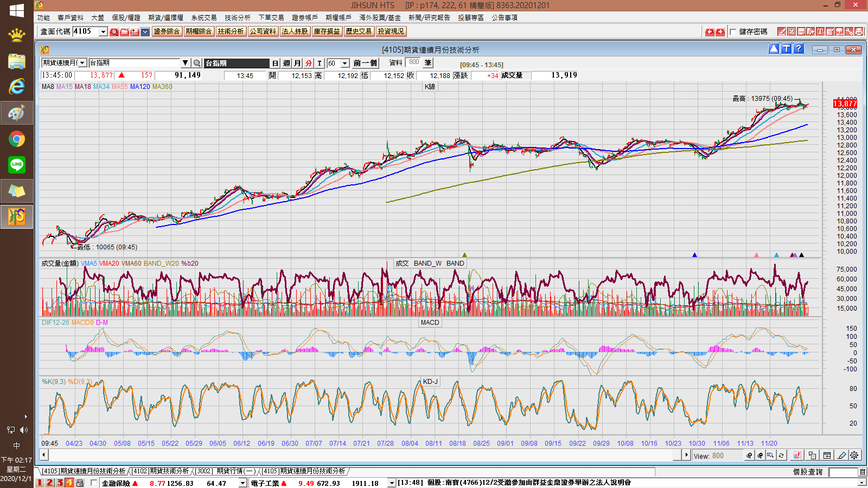Click the red printer icon
The height and width of the screenshot is (488, 868).
point(859,31)
